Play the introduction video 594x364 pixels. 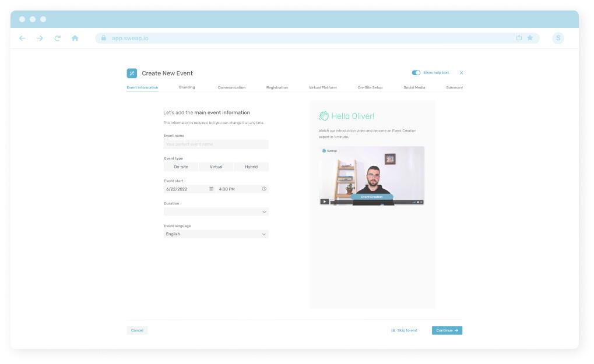click(324, 202)
